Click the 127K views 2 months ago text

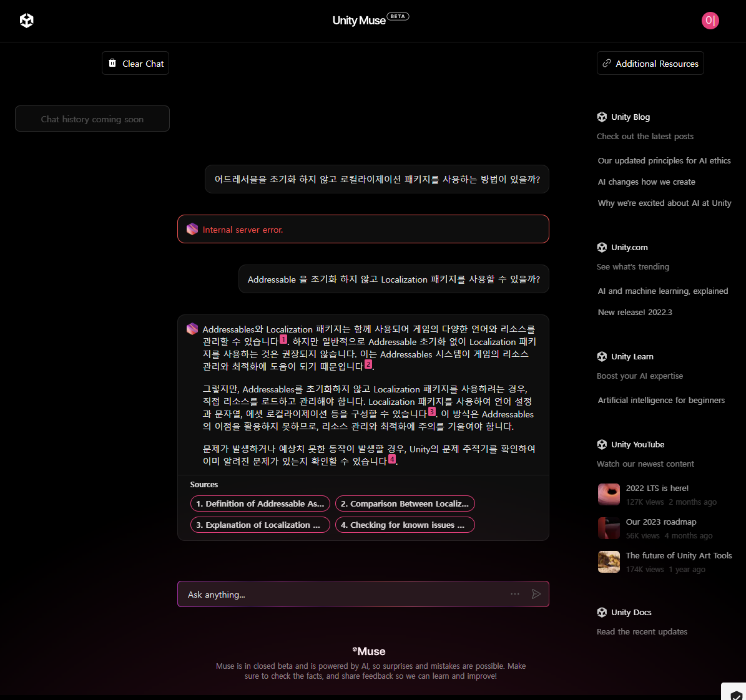coord(671,502)
